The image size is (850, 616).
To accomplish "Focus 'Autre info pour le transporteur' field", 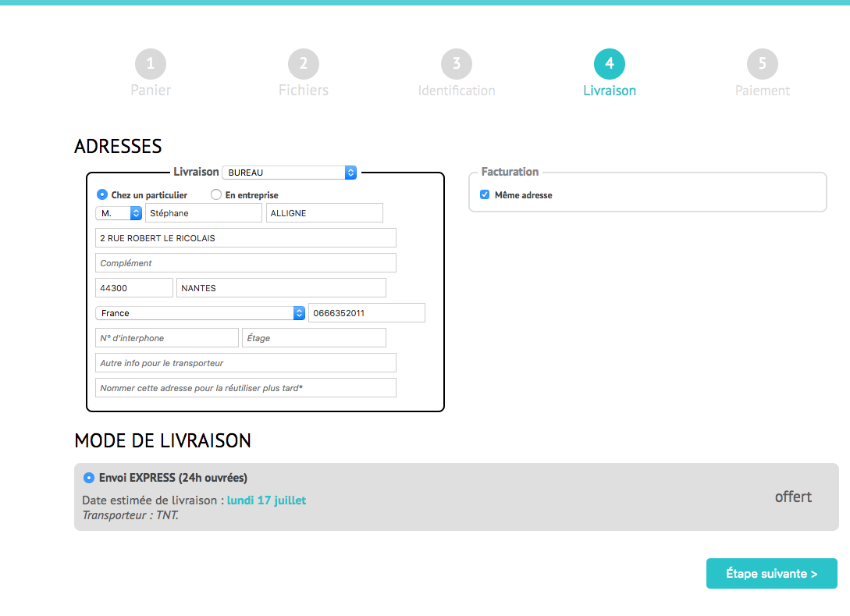I will (x=246, y=363).
